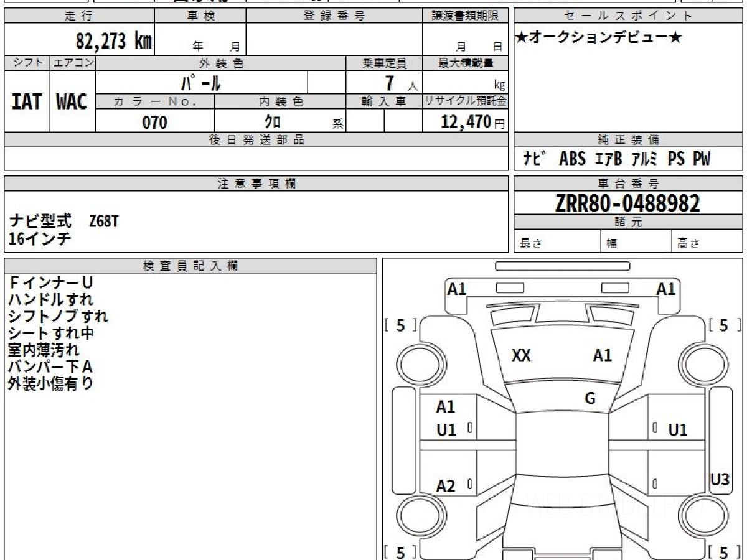Select ABS in the equipment list
747x560 pixels.
pos(572,159)
